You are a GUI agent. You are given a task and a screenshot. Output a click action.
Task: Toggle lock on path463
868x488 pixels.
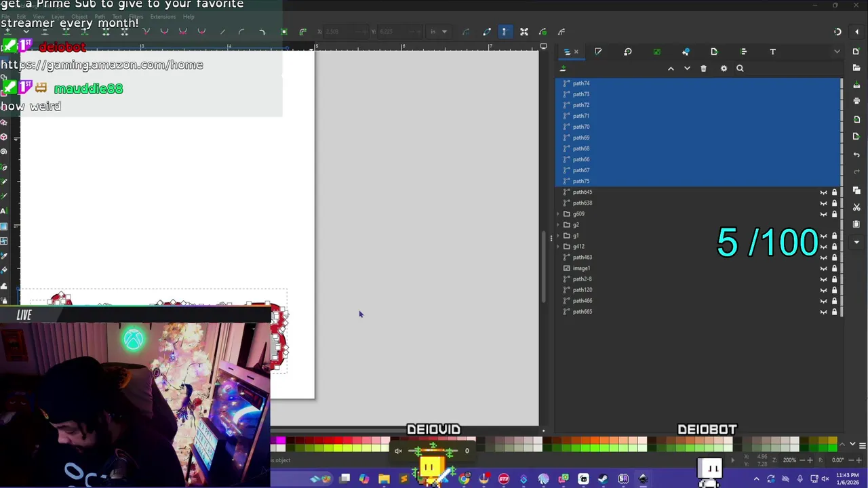click(835, 258)
